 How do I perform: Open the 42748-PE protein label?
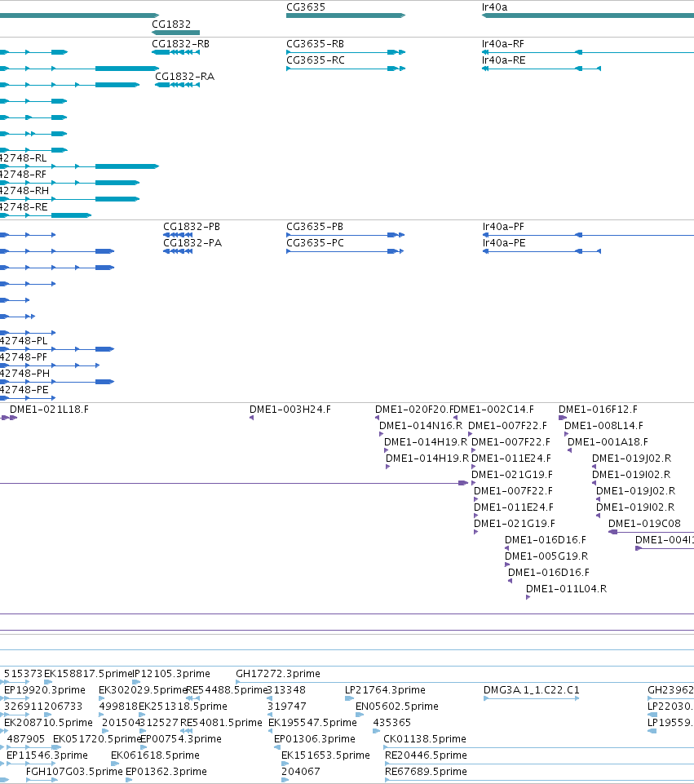click(x=24, y=390)
